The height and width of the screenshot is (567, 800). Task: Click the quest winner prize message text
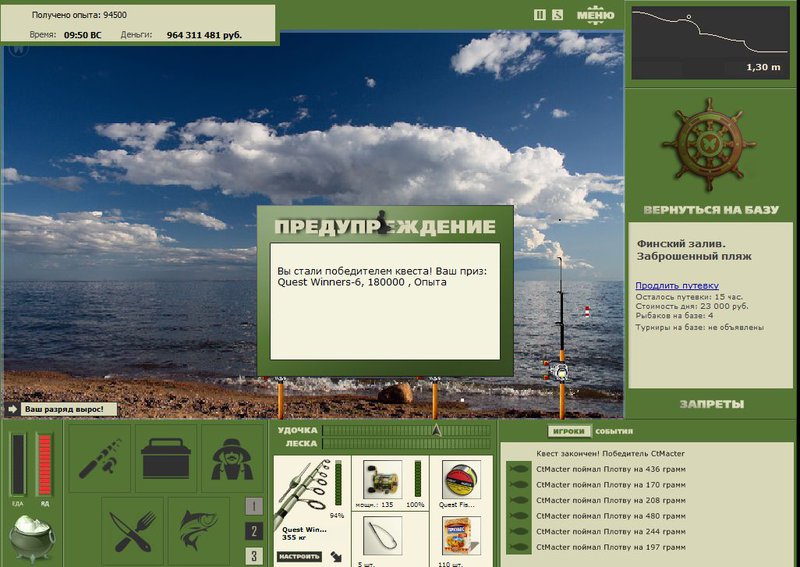[x=382, y=277]
